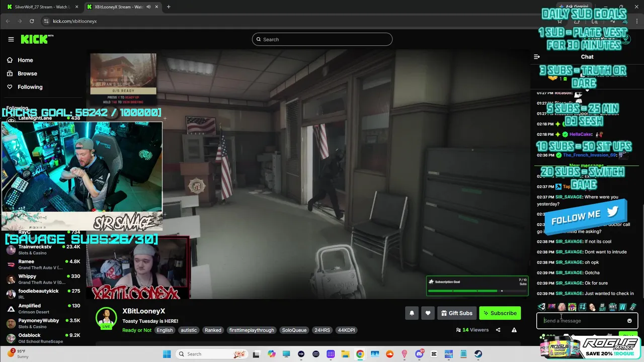The height and width of the screenshot is (362, 644).
Task: Click the Chrome taskbar icon
Action: [360, 354]
